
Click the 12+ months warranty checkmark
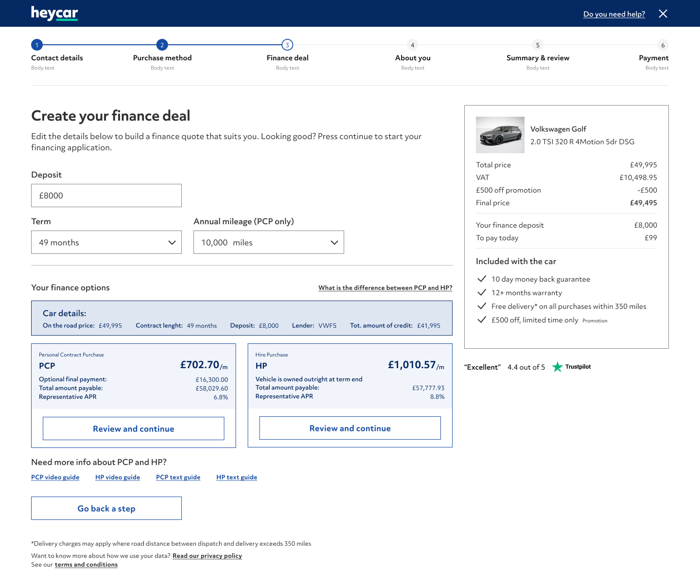coord(482,292)
